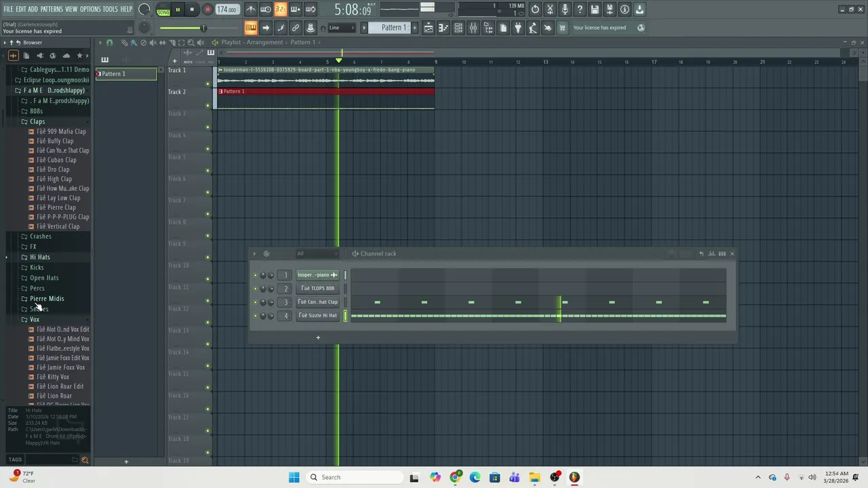The image size is (868, 488).
Task: Click the link chain icon in toolbar
Action: click(296, 28)
